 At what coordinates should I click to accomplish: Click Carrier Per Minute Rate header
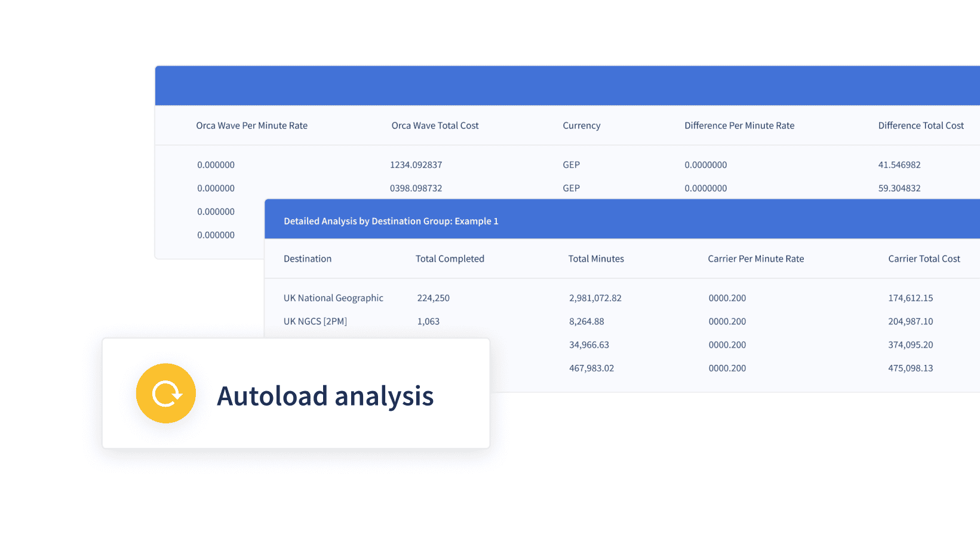(x=756, y=259)
